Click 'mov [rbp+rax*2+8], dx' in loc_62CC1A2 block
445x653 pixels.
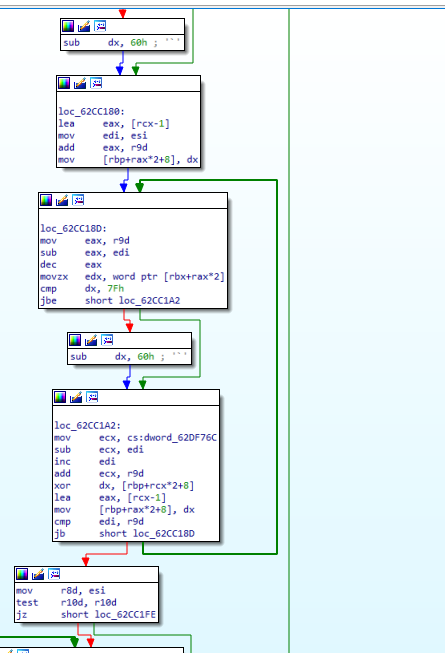(x=124, y=510)
